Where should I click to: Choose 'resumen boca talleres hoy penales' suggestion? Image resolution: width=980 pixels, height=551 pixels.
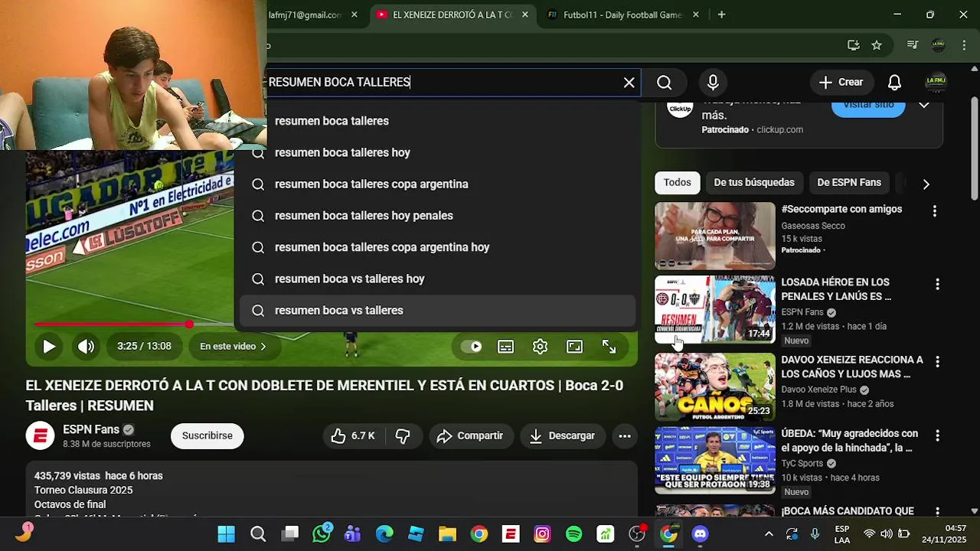click(x=438, y=216)
